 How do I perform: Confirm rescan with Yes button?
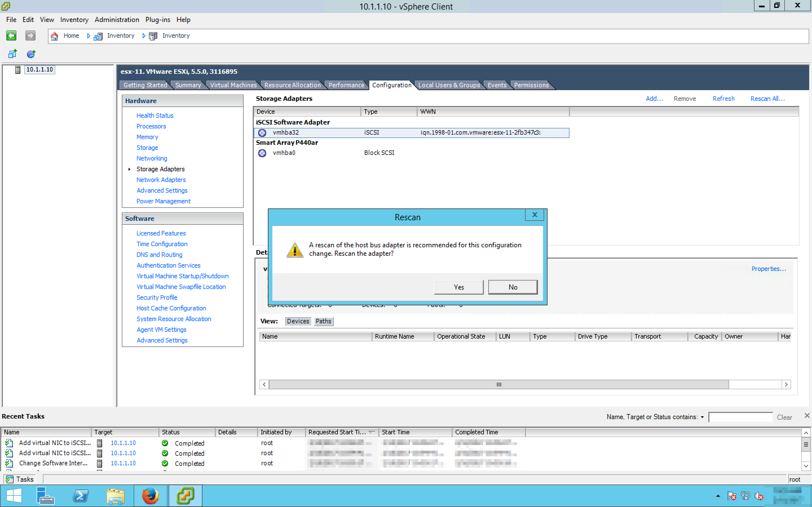458,287
